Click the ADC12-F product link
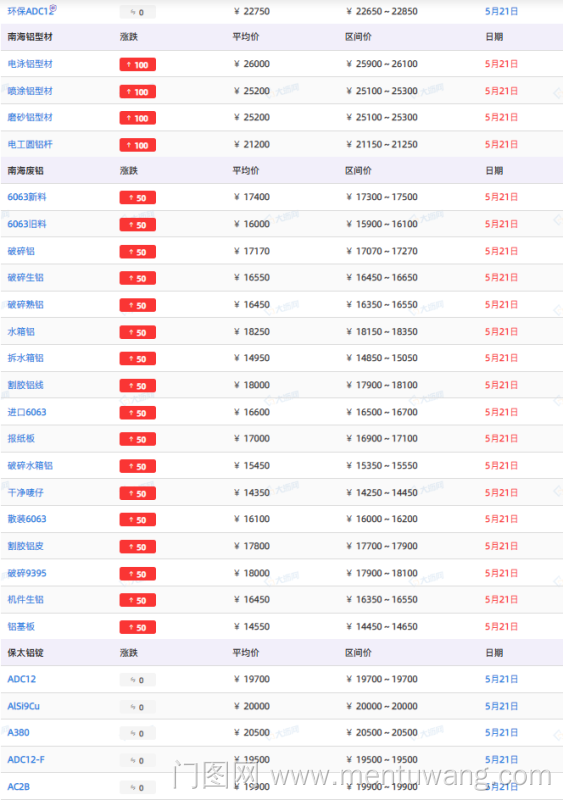Image resolution: width=563 pixels, height=800 pixels. click(x=26, y=760)
